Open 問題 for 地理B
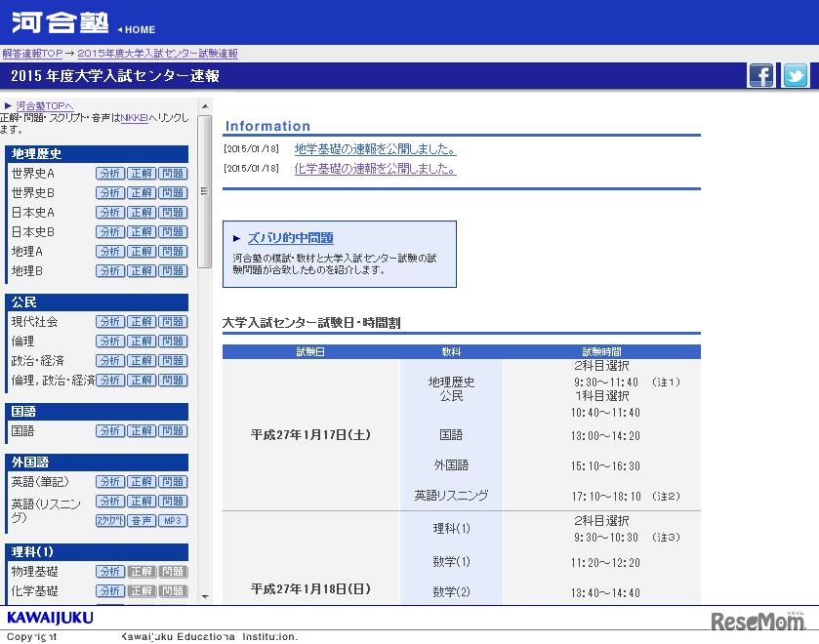The width and height of the screenshot is (819, 644). [x=173, y=270]
